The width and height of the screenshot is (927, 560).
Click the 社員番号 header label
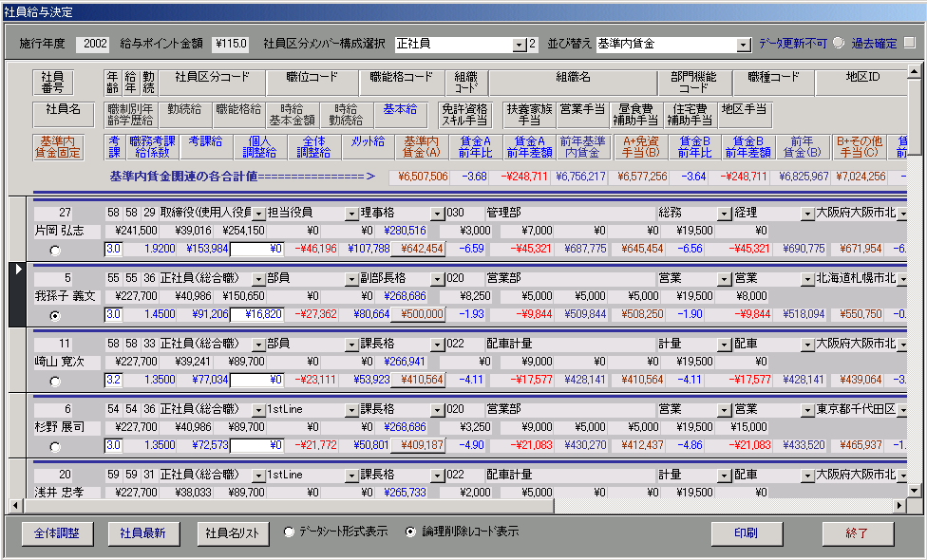pos(52,83)
